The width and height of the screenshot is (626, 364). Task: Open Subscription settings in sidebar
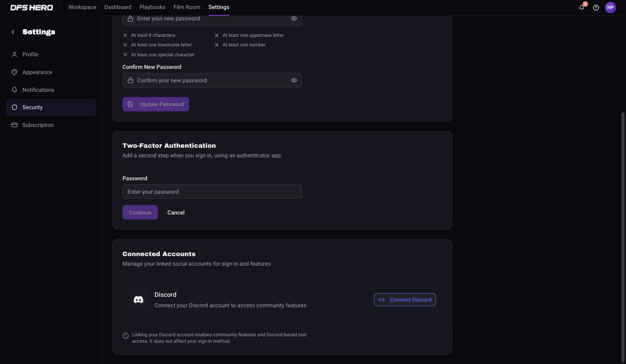tap(51, 125)
